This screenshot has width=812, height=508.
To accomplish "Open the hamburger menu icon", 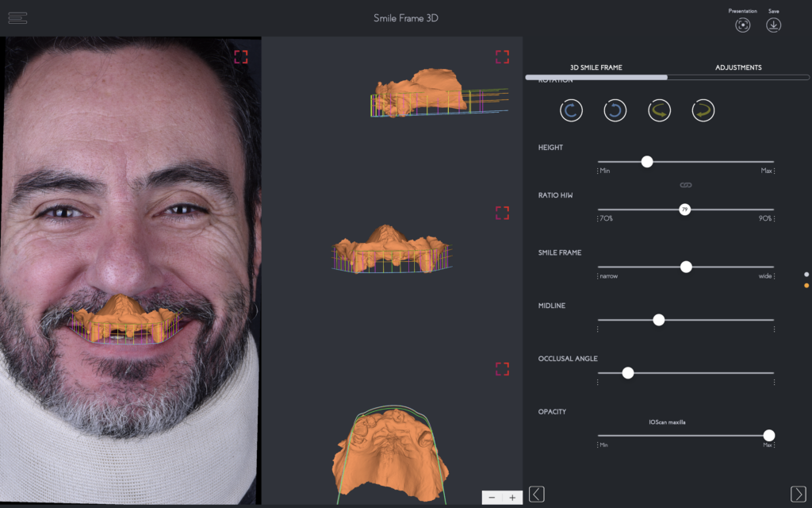I will 17,18.
